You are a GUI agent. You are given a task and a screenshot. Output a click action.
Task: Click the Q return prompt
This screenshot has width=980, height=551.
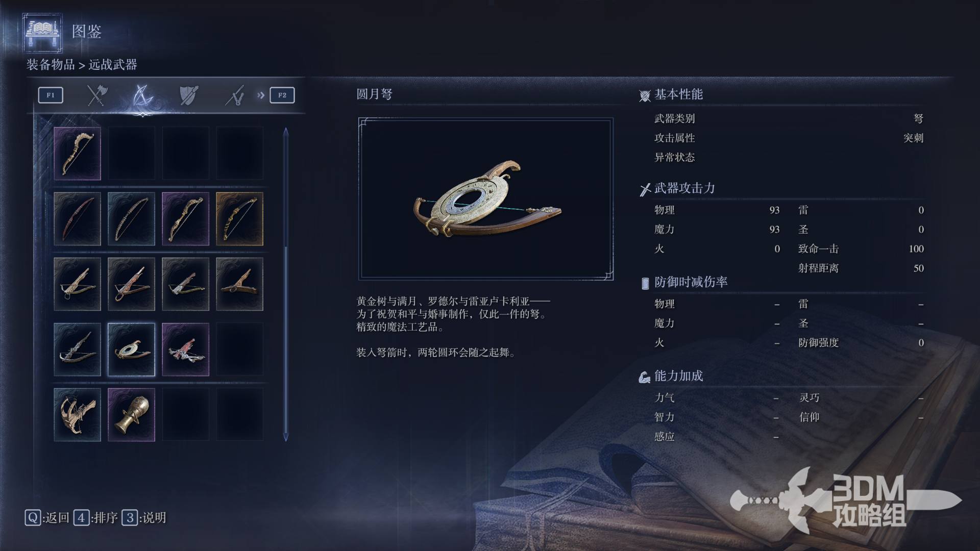pos(47,518)
